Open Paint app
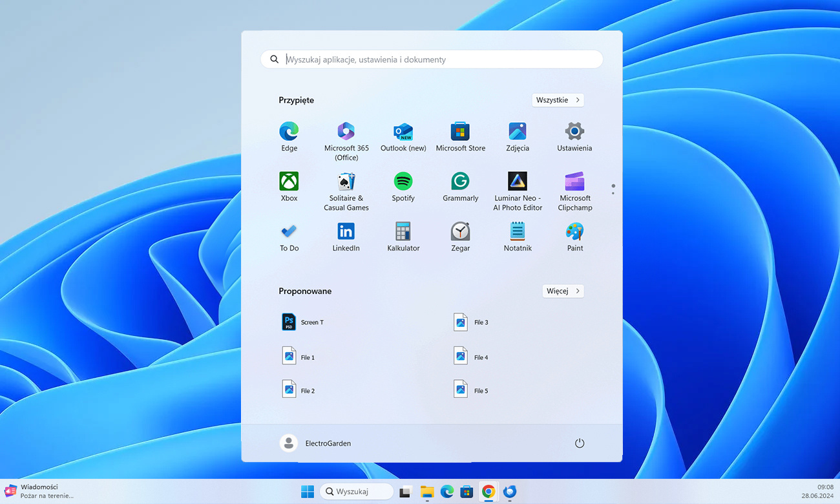The width and height of the screenshot is (840, 504). point(574,237)
